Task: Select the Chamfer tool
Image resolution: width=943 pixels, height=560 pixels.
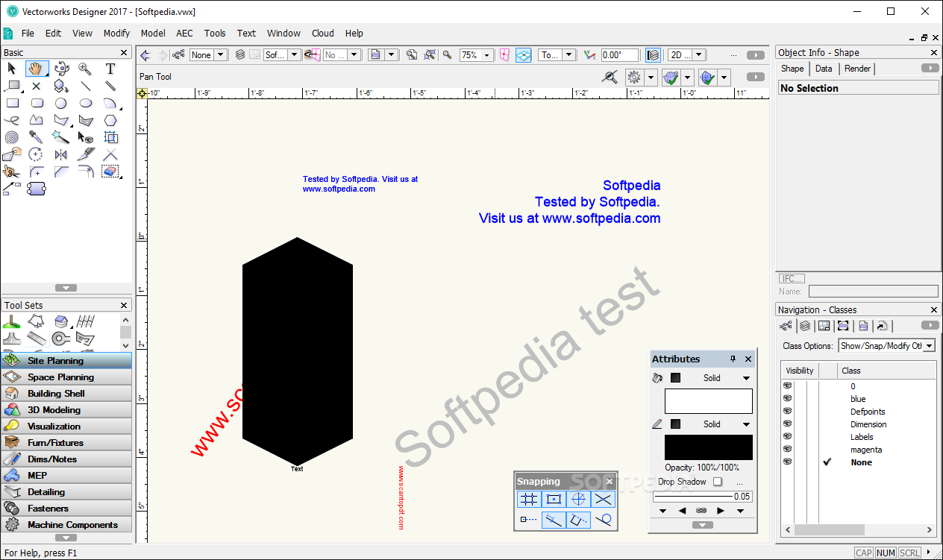Action: tap(61, 172)
